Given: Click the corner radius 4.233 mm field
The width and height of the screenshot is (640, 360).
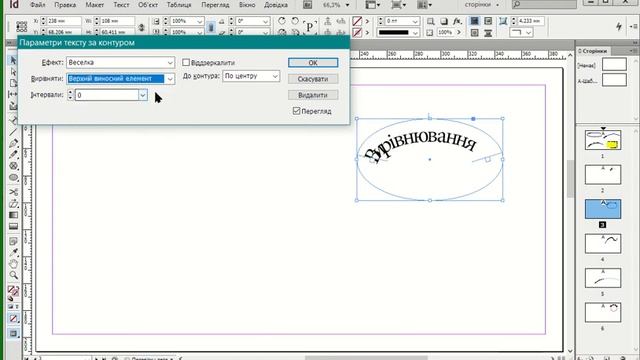Looking at the screenshot, I should point(531,21).
